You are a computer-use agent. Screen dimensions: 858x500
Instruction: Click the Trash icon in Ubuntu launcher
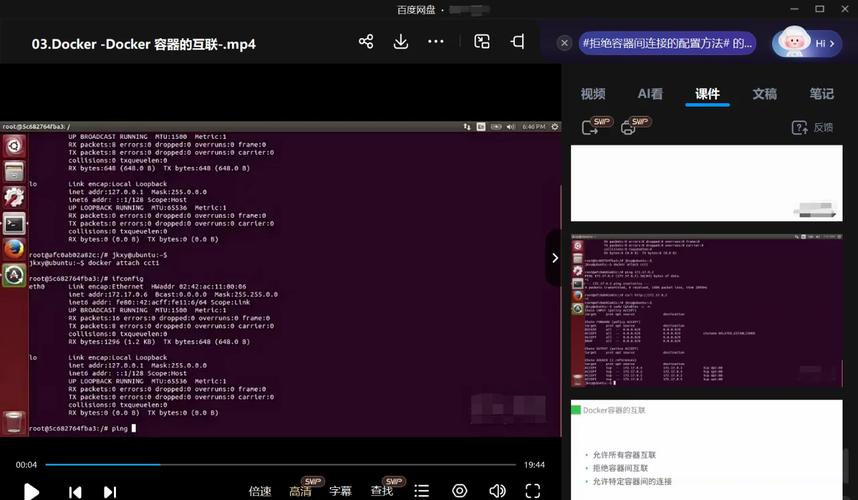click(14, 422)
